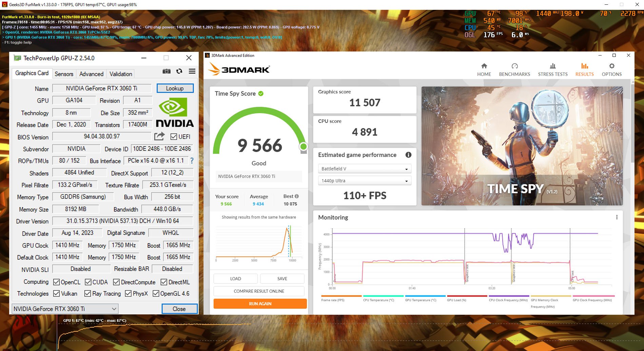Open the GPU selector dropdown in GPU-Z
Image resolution: width=644 pixels, height=351 pixels.
65,309
